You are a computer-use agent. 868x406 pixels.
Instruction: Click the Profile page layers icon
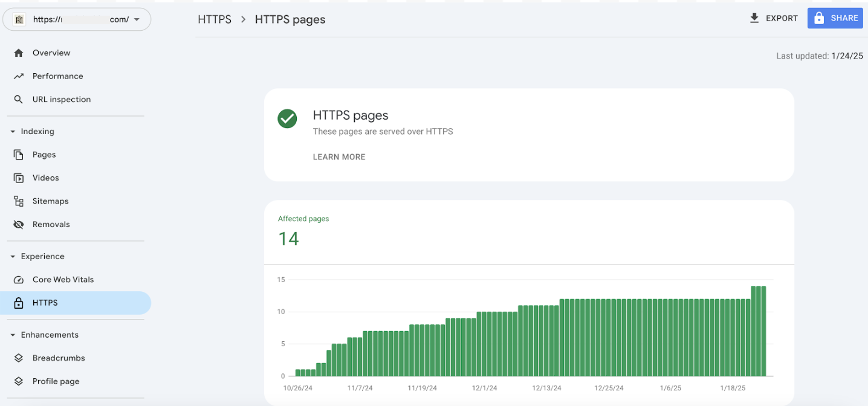click(19, 382)
